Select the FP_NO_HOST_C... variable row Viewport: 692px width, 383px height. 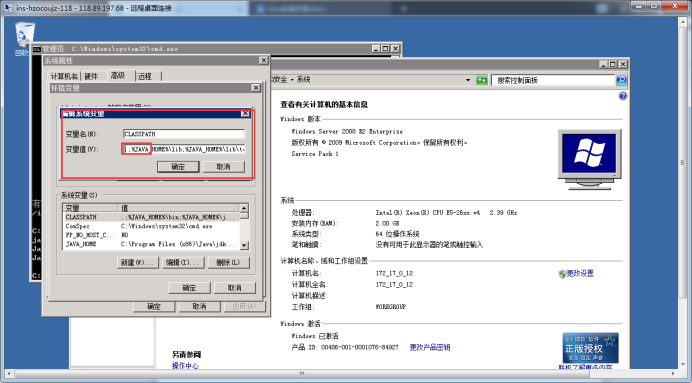coord(151,235)
